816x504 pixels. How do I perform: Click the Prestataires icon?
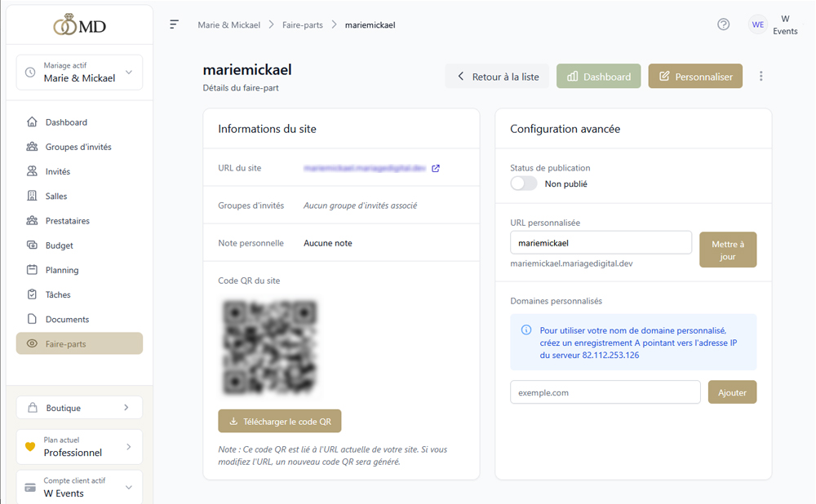coord(32,220)
